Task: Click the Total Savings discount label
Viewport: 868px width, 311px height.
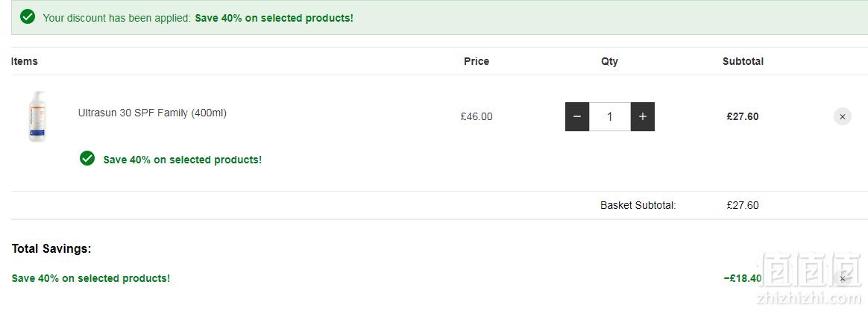Action: (91, 278)
